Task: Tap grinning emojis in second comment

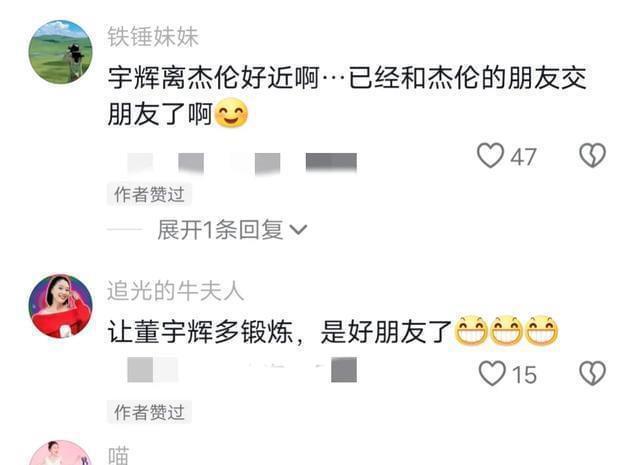Action: pyautogui.click(x=506, y=331)
